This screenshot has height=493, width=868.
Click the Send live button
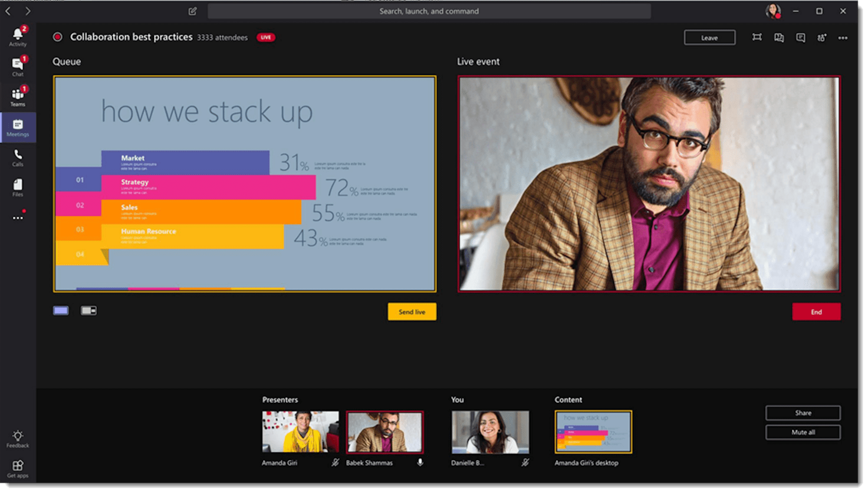pos(412,311)
